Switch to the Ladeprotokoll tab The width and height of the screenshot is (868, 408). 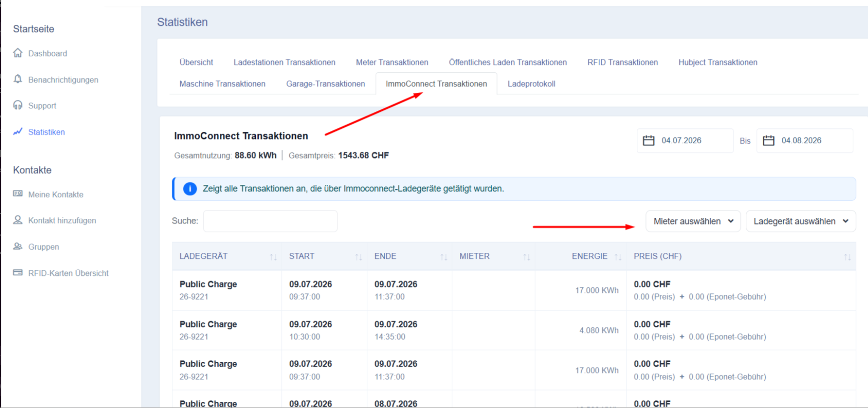pyautogui.click(x=531, y=84)
